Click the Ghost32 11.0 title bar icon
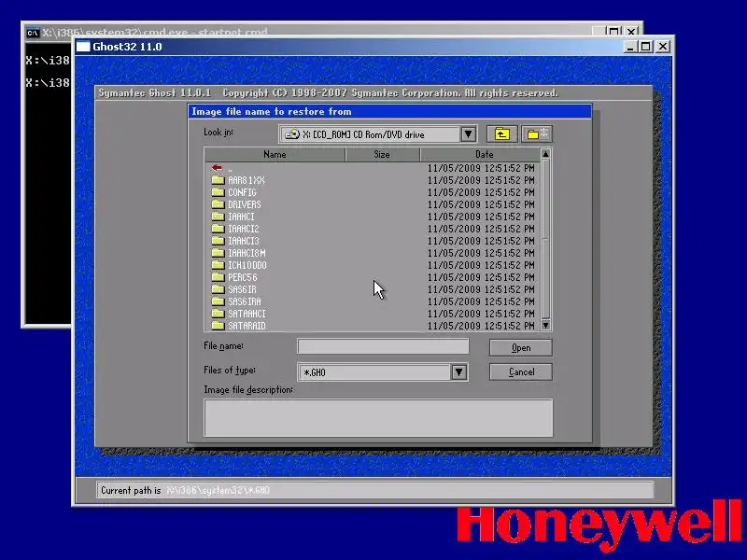Viewport: 747px width, 560px height. tap(83, 47)
